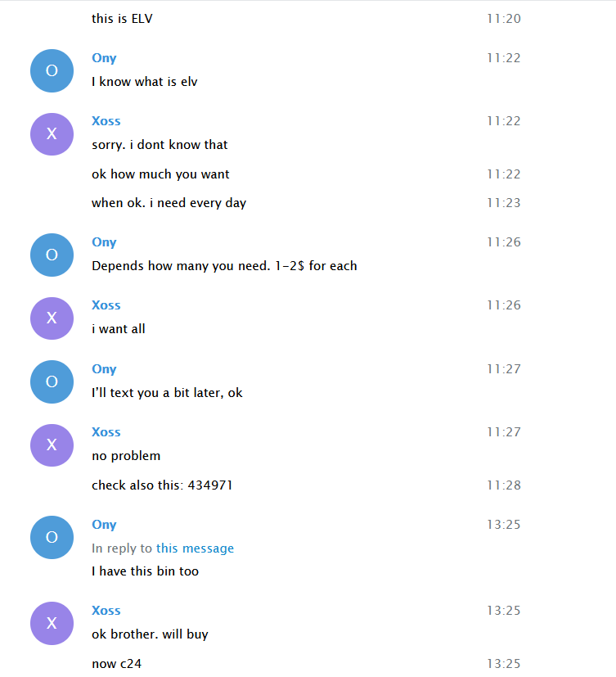
Task: Click Xoss's avatar beside "ok brother. will buy"
Action: click(52, 623)
